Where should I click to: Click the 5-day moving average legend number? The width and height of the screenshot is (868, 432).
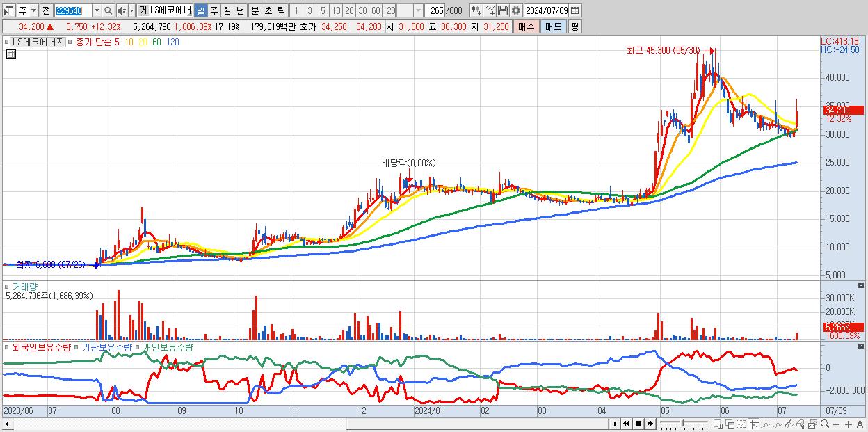(117, 42)
